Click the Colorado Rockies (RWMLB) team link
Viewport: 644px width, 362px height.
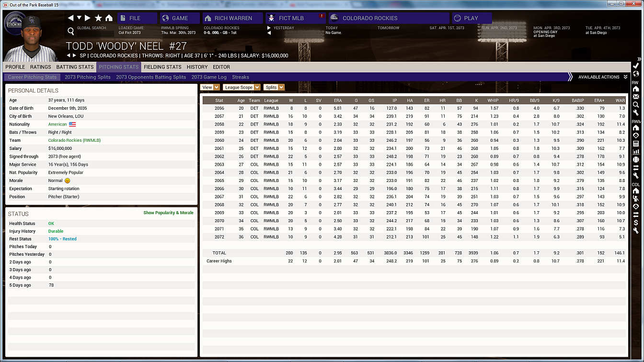[74, 140]
